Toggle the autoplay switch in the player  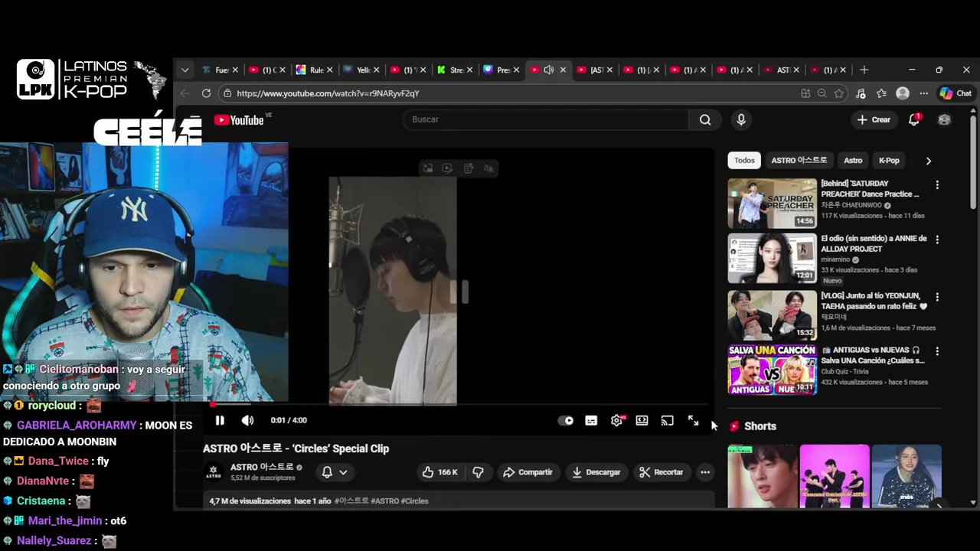pyautogui.click(x=566, y=420)
